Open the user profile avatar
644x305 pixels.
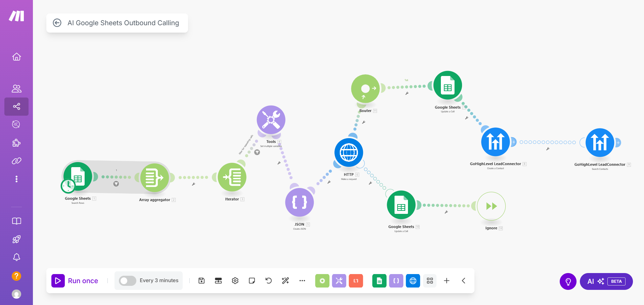tap(16, 294)
